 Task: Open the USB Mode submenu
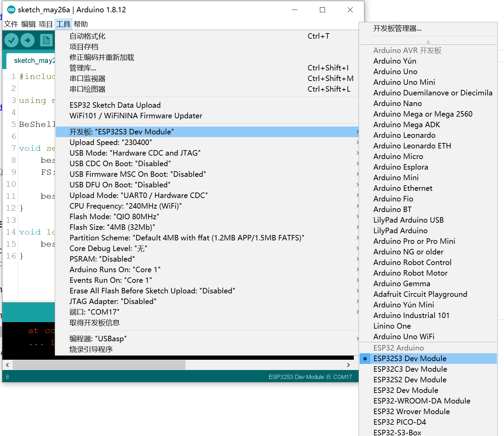pos(207,153)
